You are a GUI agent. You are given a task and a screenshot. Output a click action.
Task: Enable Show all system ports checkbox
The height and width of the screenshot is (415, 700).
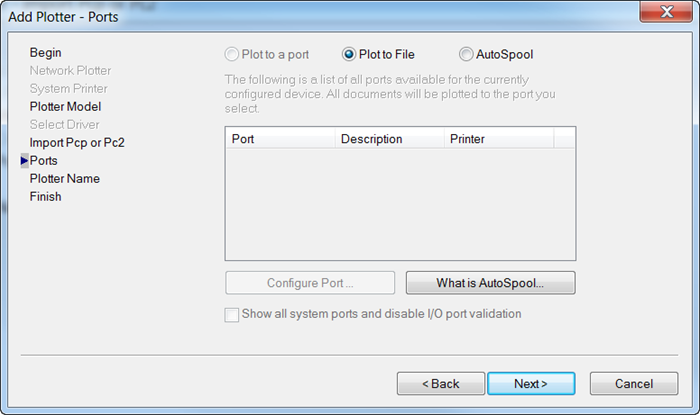pyautogui.click(x=232, y=315)
